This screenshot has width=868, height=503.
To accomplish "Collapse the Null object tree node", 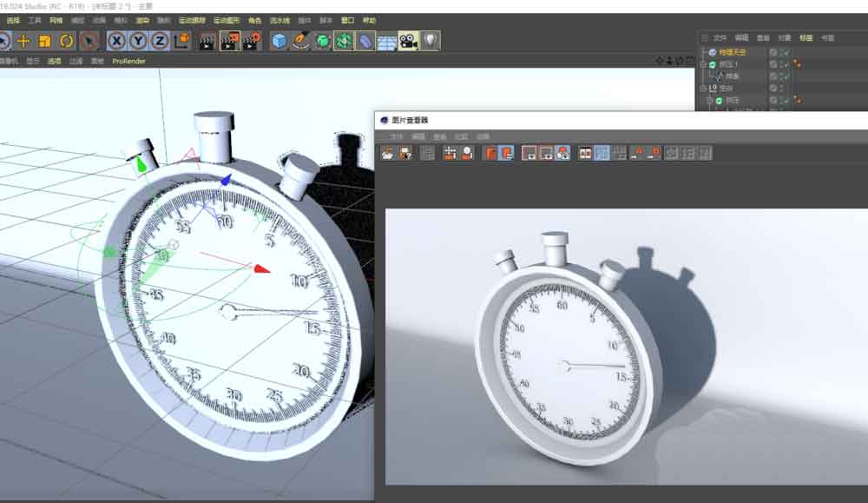I will pos(704,88).
